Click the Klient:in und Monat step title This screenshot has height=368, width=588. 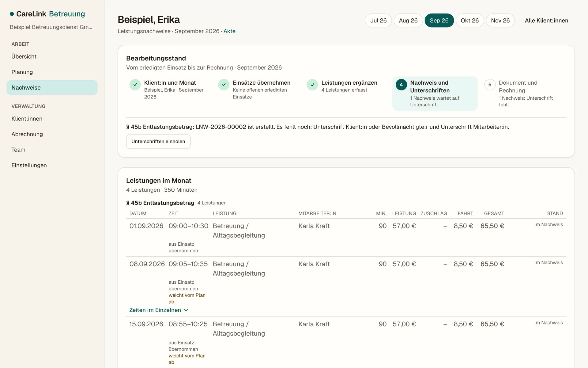(x=170, y=83)
